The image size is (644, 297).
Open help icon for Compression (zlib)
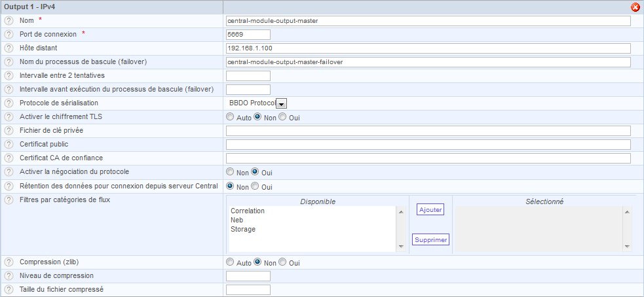tap(9, 262)
